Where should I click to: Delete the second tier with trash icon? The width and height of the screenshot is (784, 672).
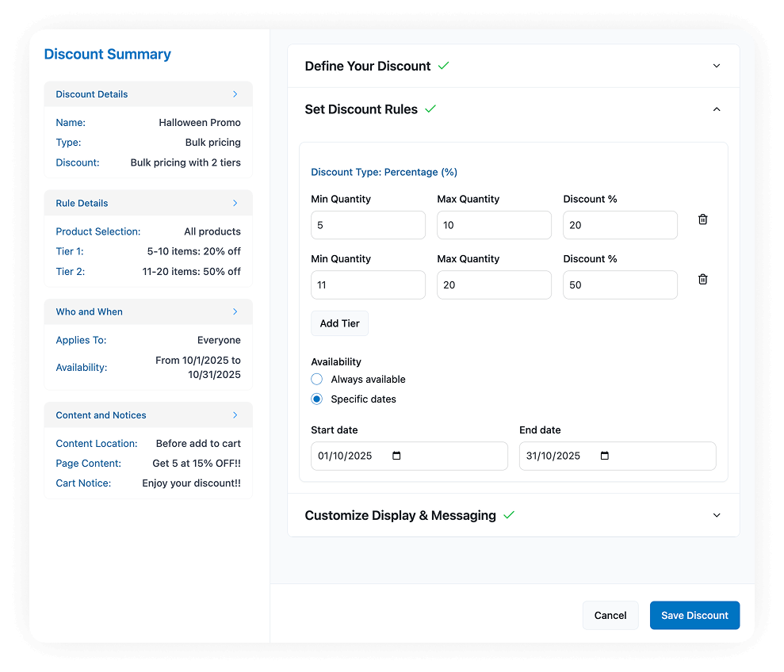702,279
